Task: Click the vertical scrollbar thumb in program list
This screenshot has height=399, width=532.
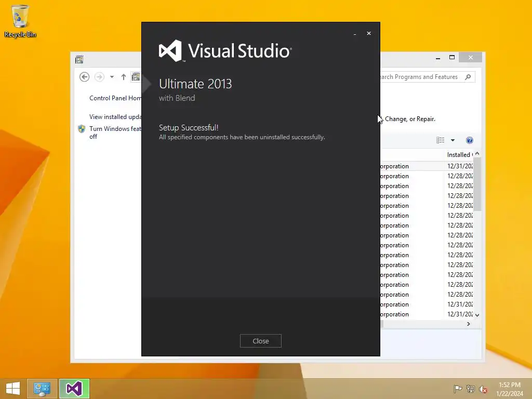Action: tap(477, 184)
